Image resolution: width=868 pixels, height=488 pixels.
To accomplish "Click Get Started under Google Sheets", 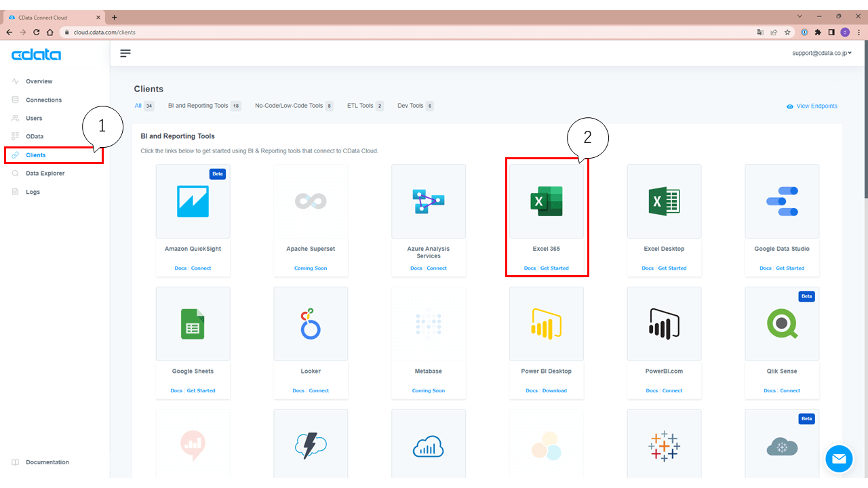I will pos(201,391).
